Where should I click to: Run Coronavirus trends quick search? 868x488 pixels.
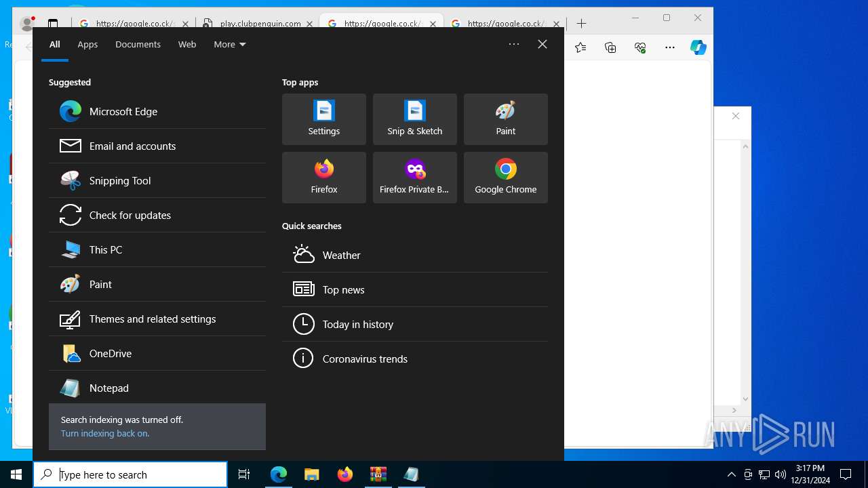pos(415,359)
